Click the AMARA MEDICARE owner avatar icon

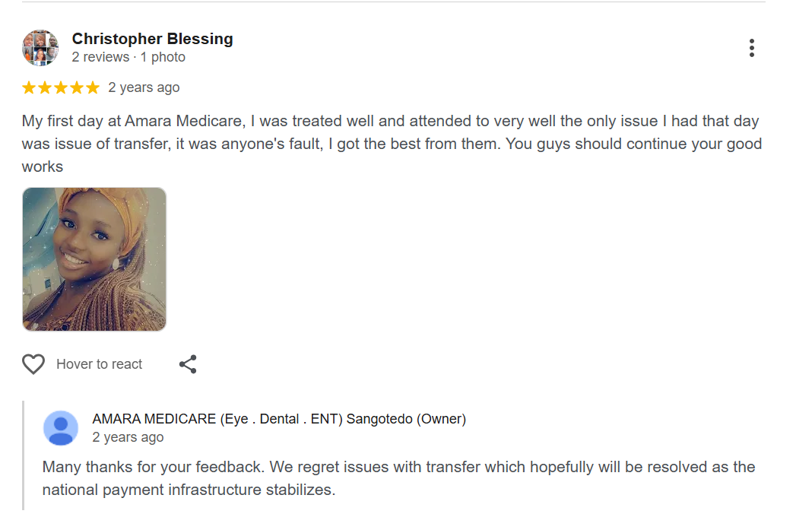(61, 427)
